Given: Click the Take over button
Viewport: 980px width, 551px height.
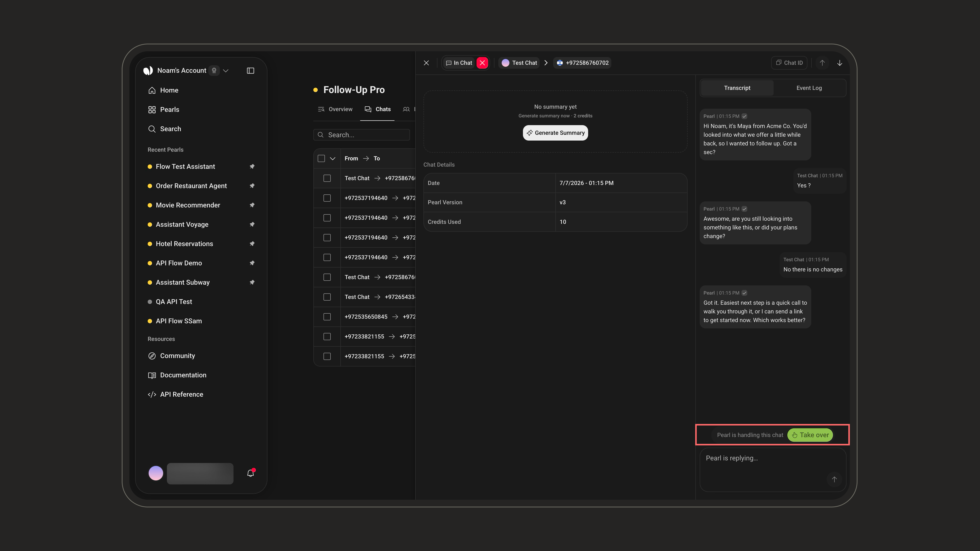Looking at the screenshot, I should click(x=810, y=435).
